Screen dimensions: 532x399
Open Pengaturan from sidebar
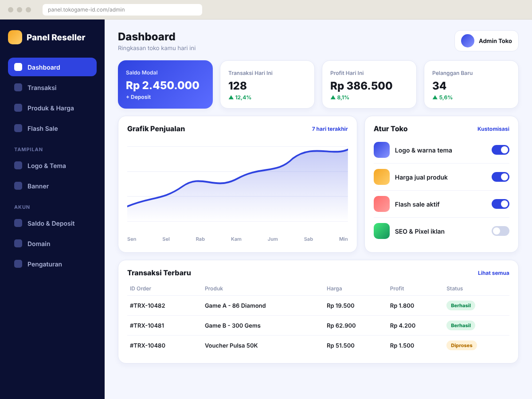tap(52, 264)
